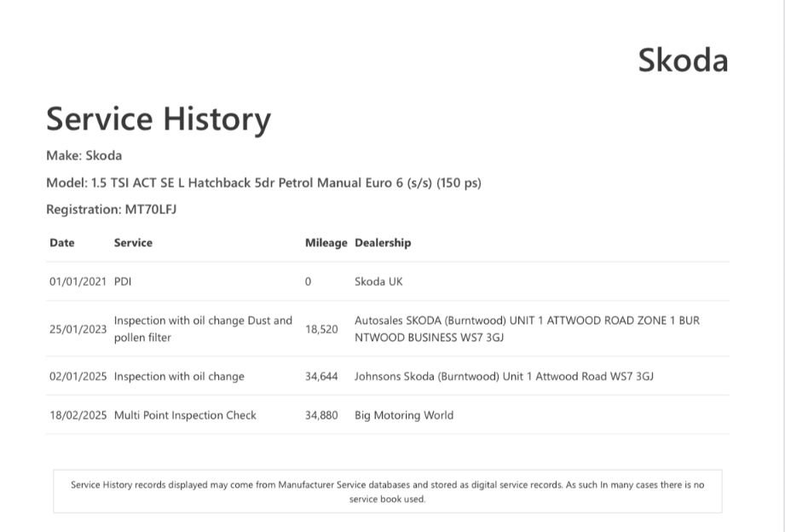Image resolution: width=785 pixels, height=532 pixels.
Task: Select the 01/01/2021 date cell
Action: [78, 281]
